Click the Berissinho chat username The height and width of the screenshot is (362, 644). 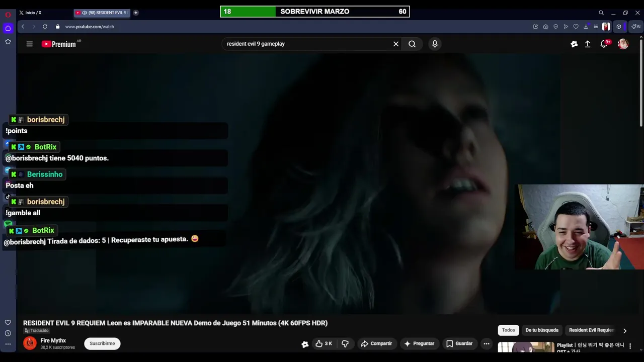point(45,174)
